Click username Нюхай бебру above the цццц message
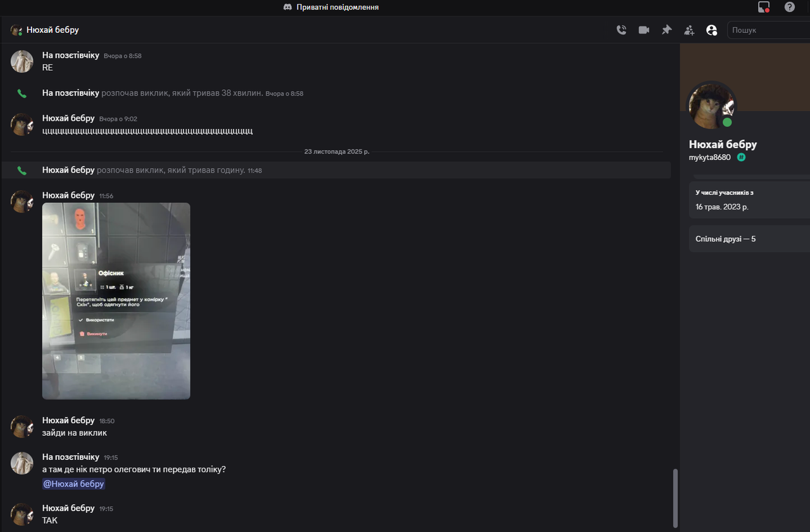 click(68, 118)
